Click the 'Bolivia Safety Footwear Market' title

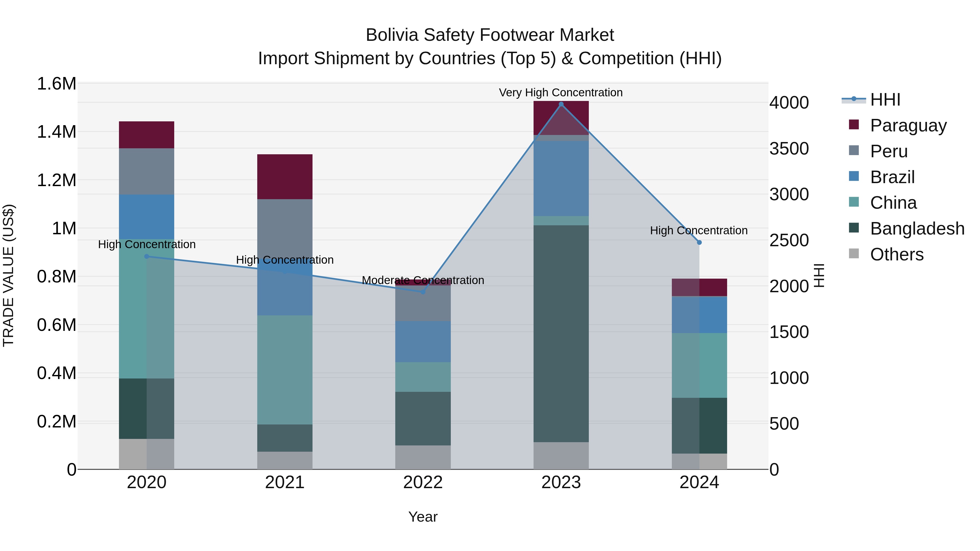click(490, 35)
